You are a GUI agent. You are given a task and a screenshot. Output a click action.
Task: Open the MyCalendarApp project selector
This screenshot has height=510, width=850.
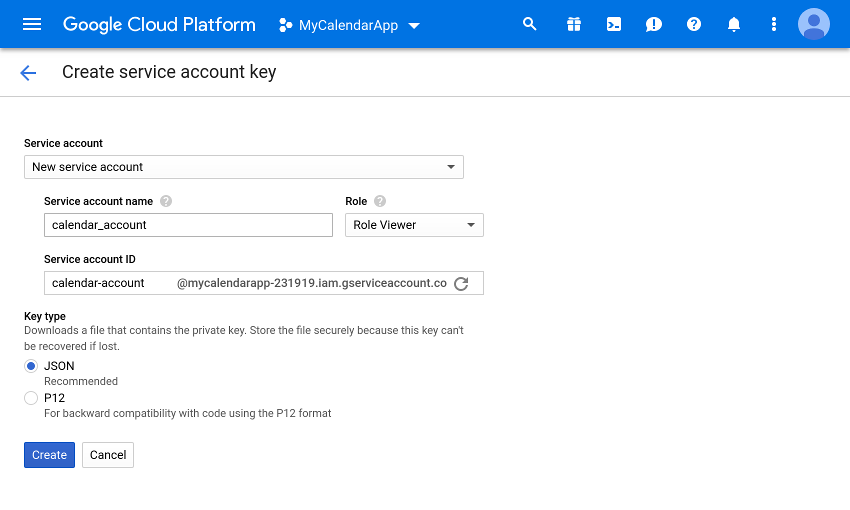pos(349,25)
